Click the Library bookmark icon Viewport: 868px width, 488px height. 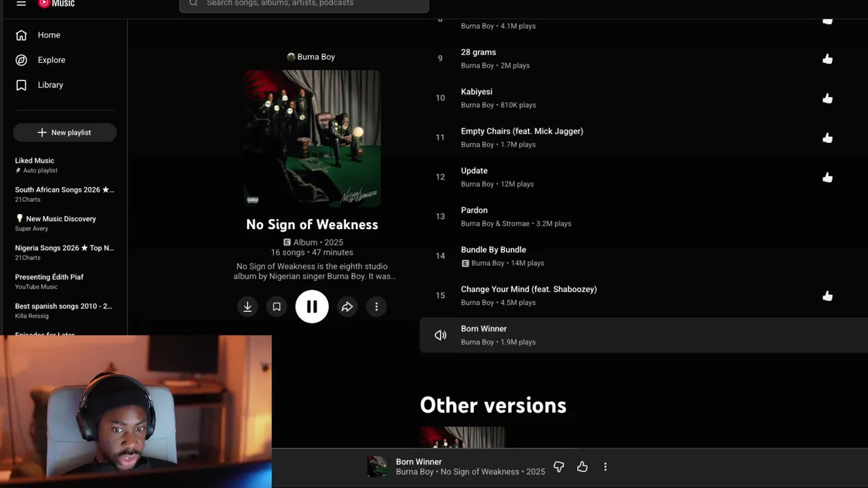pyautogui.click(x=22, y=85)
